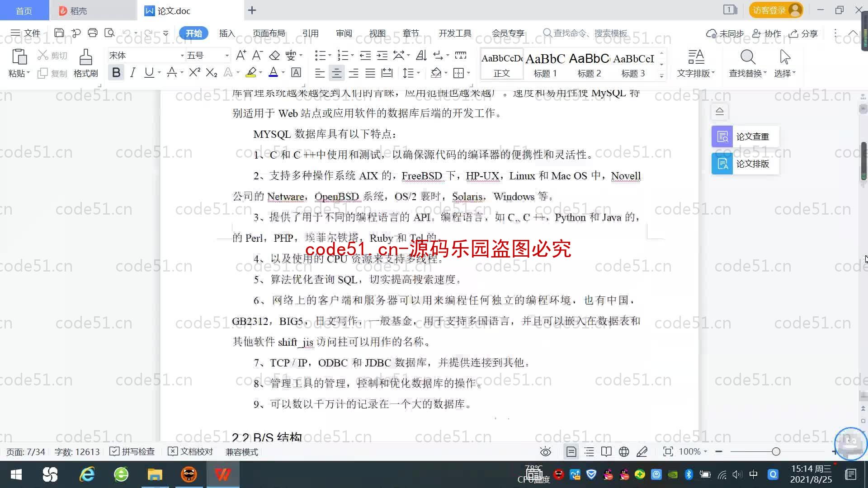This screenshot has width=868, height=488.
Task: Toggle Italic formatting
Action: click(x=132, y=72)
